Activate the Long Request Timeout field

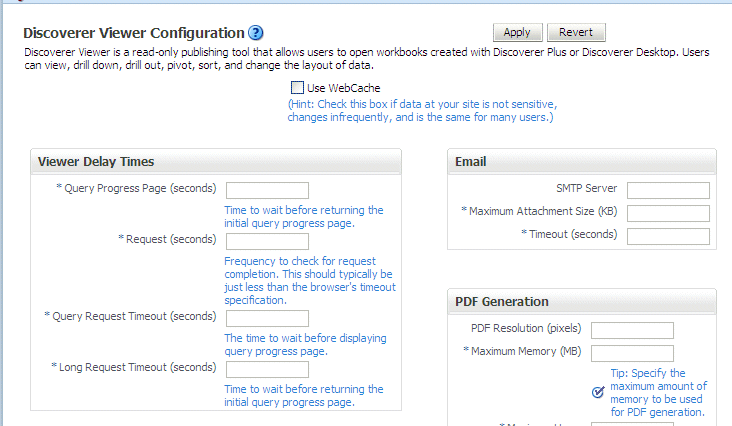click(267, 369)
